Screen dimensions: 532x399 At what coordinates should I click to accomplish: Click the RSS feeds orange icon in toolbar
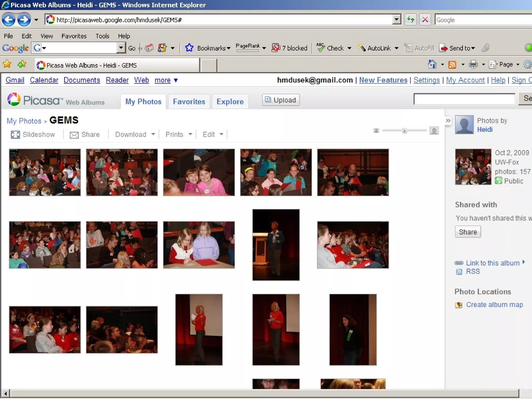(452, 64)
